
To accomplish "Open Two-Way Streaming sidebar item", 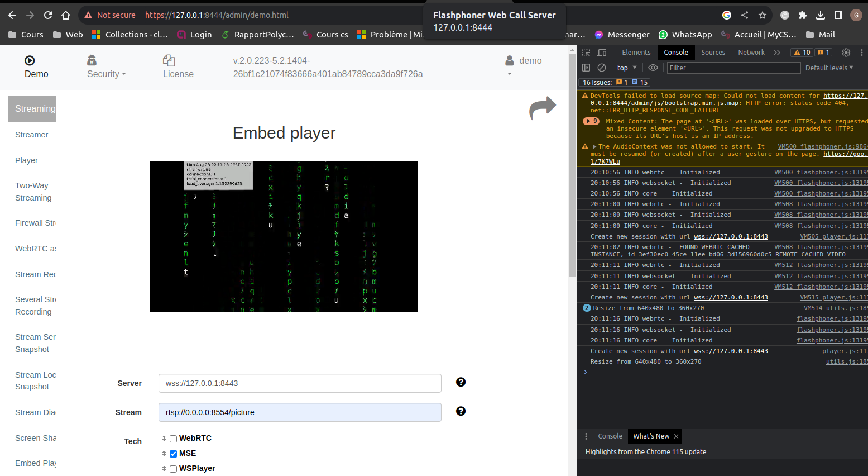I will pos(33,192).
